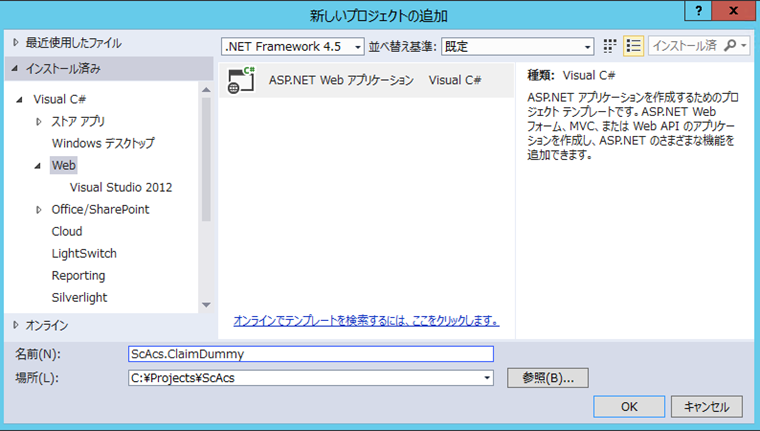The height and width of the screenshot is (431, 760).
Task: Collapse the Web tree node arrow
Action: [38, 166]
